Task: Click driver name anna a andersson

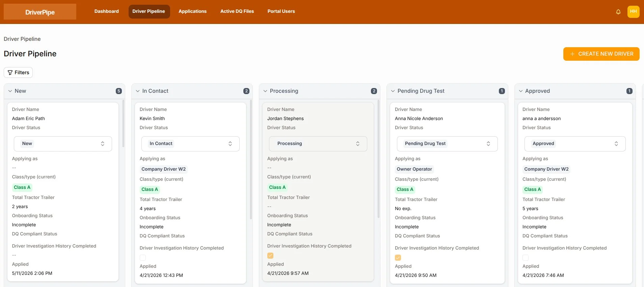Action: (x=541, y=119)
